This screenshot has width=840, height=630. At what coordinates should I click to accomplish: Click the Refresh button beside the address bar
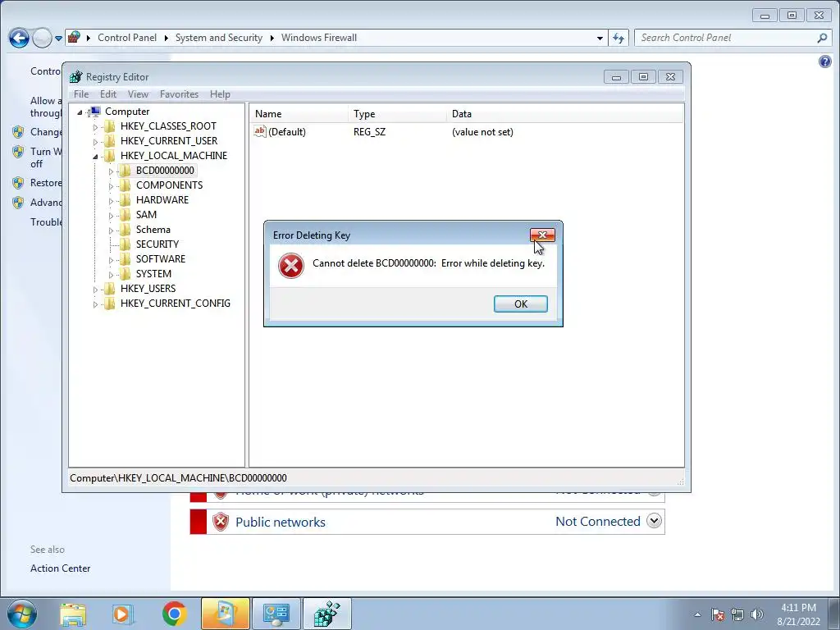tap(619, 38)
